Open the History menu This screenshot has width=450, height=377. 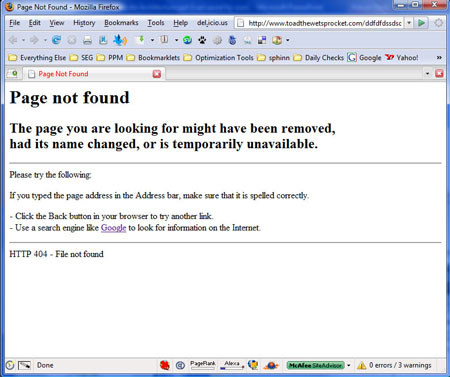pos(84,23)
